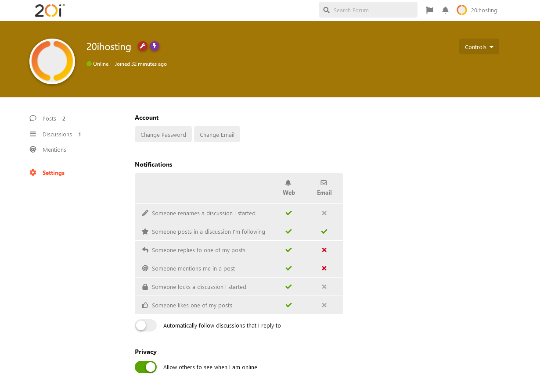Toggle Web notification for followed discussion posts
This screenshot has height=392, width=540.
[x=288, y=232]
